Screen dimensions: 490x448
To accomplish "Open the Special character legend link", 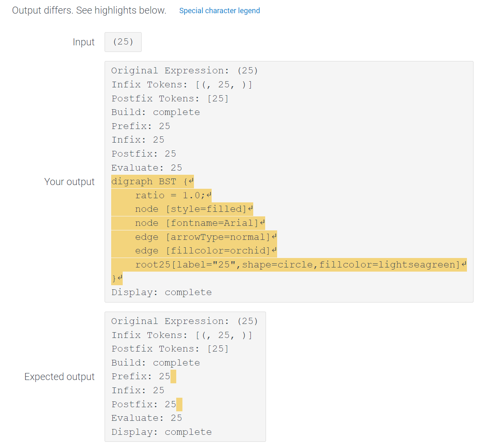I will (x=219, y=10).
